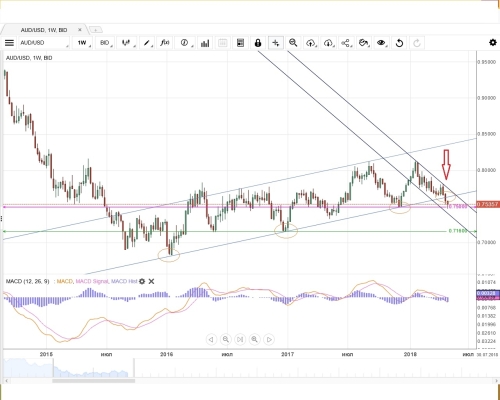Click the cloud download icon

328,43
